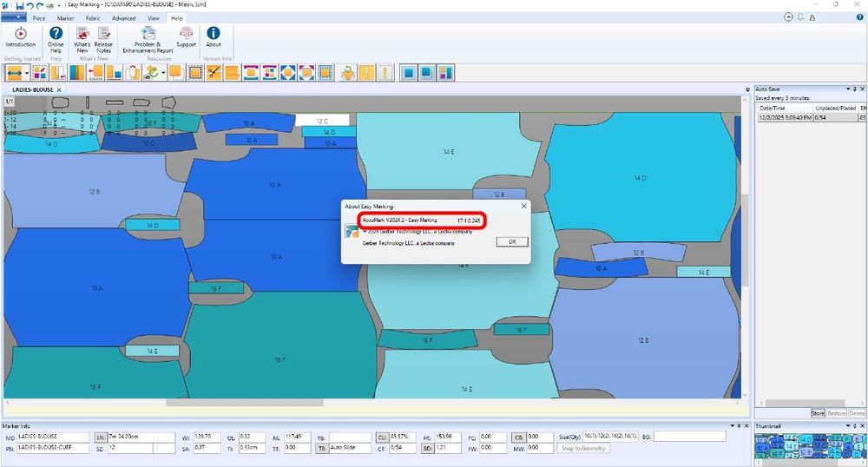The height and width of the screenshot is (467, 868).
Task: Click the overlapping blue squares view icon
Action: click(427, 73)
